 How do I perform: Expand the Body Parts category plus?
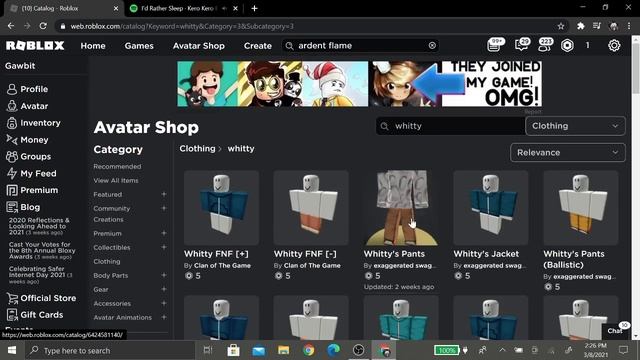coord(164,275)
